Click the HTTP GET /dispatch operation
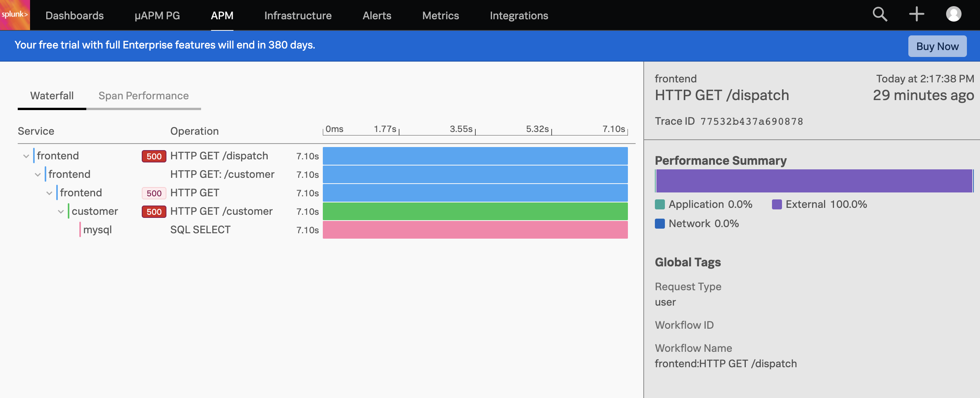Screen dimensions: 980x398 click(219, 156)
